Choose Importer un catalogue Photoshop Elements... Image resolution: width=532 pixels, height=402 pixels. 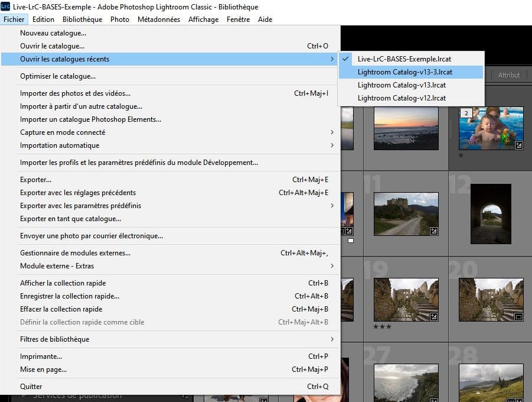pos(171,119)
